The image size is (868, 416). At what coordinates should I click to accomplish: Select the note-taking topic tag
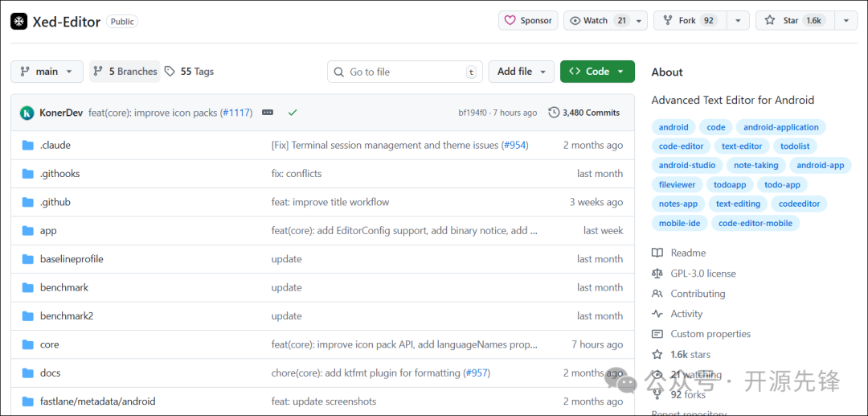click(756, 165)
